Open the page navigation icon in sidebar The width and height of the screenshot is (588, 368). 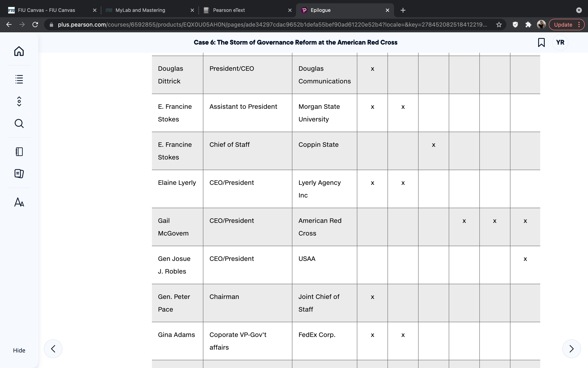[19, 101]
